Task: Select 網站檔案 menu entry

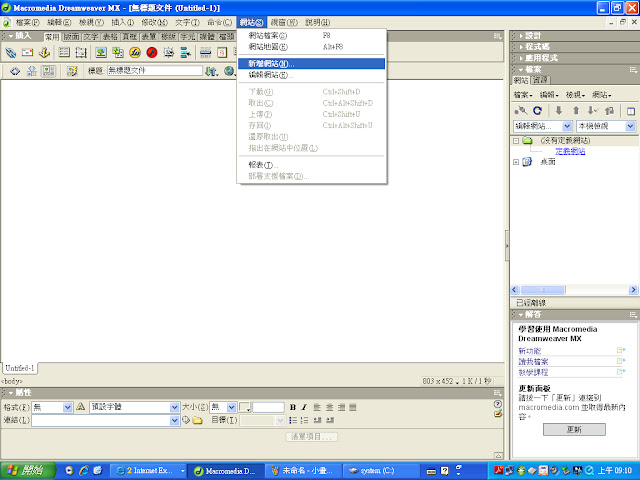Action: (311, 36)
